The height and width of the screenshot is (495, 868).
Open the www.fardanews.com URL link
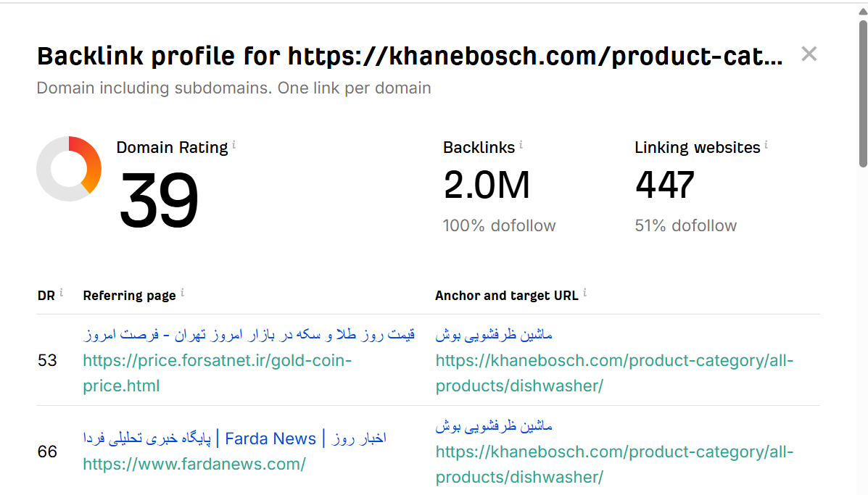coord(194,464)
